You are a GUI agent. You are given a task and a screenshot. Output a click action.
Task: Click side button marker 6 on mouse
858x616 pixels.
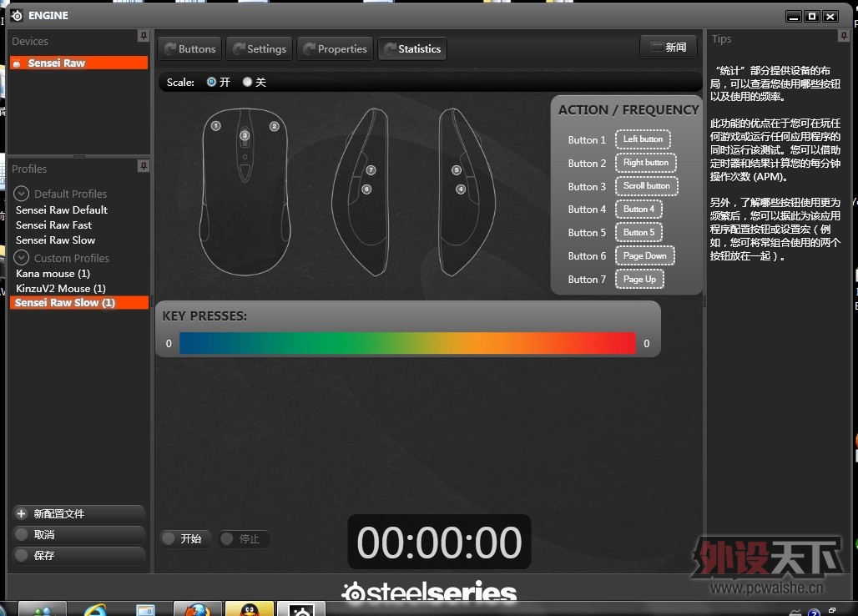point(366,189)
